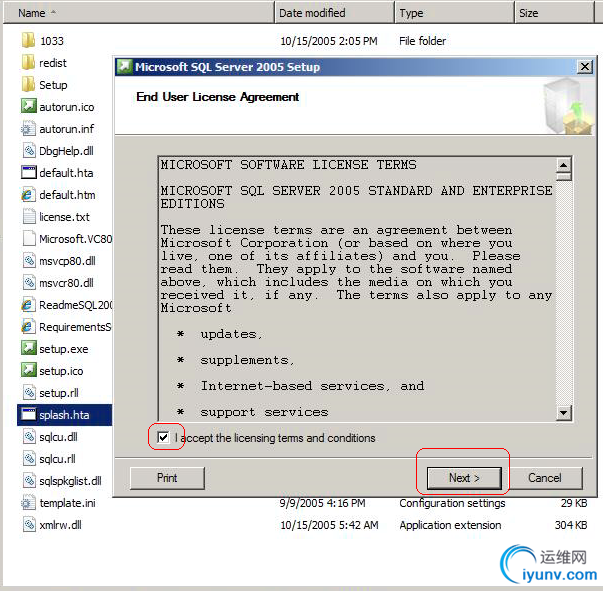Click the 'Configuration settings' type cell

click(x=452, y=503)
